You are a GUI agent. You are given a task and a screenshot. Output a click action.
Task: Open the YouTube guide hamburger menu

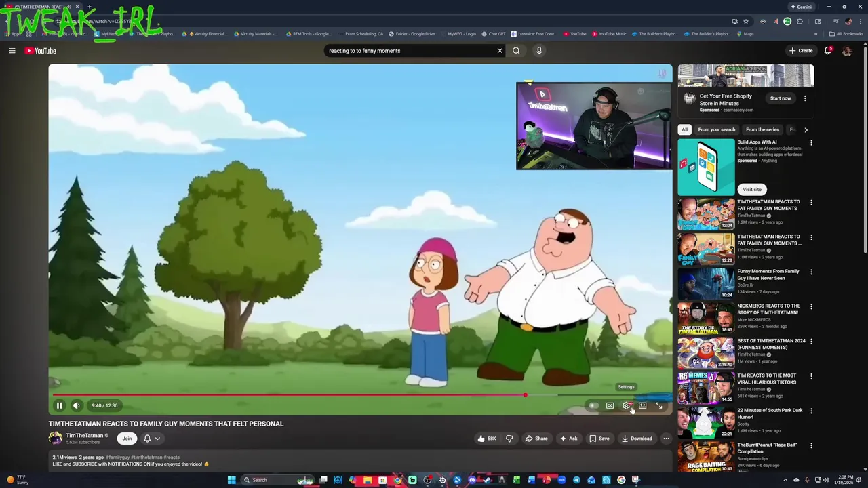[x=12, y=51]
